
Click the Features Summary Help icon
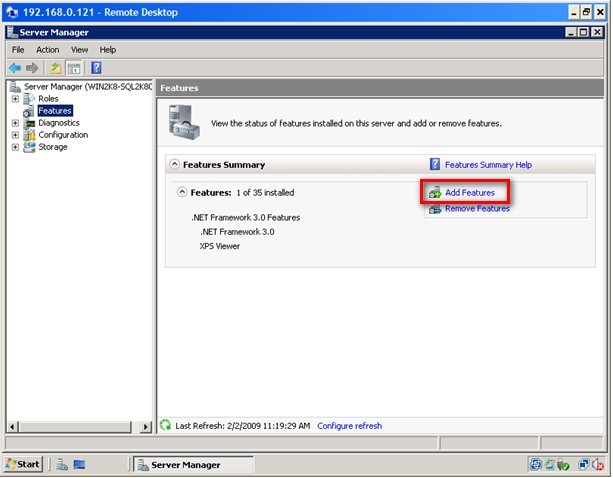pos(435,164)
